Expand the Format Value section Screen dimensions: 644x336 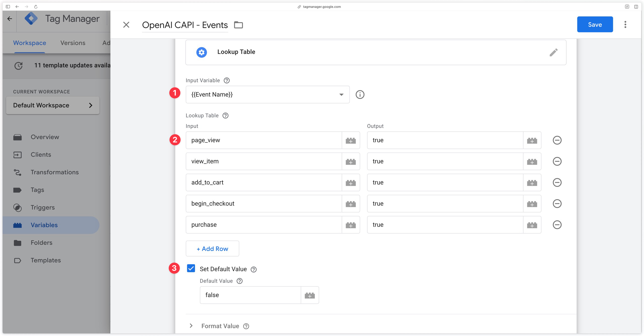pyautogui.click(x=191, y=326)
